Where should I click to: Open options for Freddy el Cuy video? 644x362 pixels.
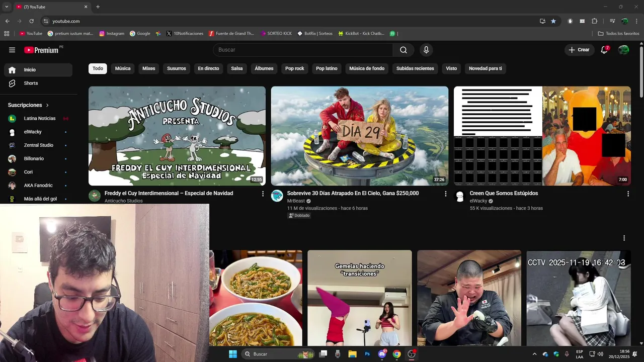point(263,194)
